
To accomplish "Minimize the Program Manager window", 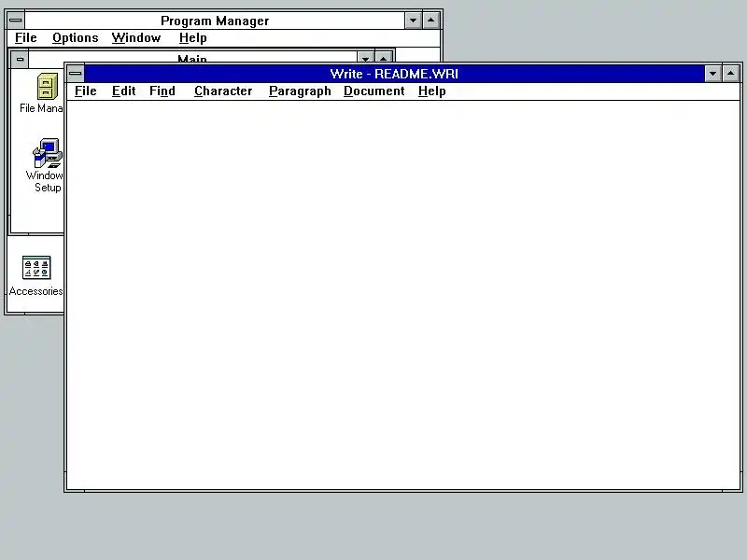I will pos(413,21).
